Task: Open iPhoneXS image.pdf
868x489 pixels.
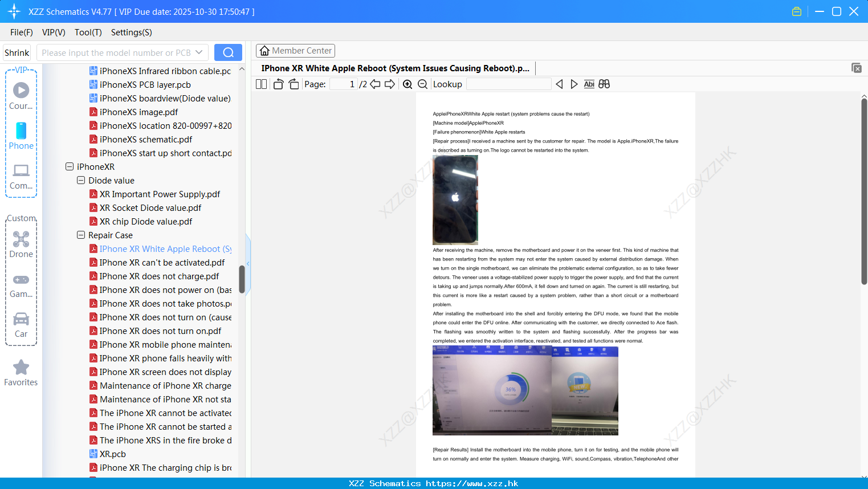Action: (x=134, y=112)
